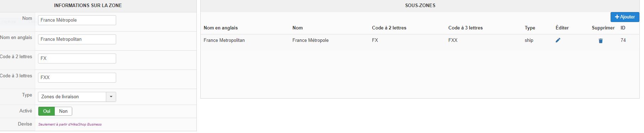The height and width of the screenshot is (133, 644).
Task: Focus the Nom en anglais field
Action: click(x=77, y=39)
